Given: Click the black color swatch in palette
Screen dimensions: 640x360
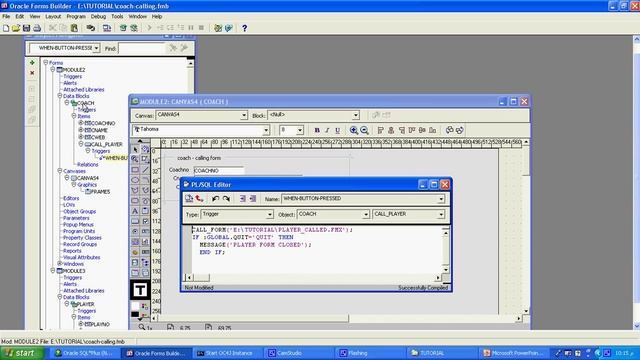Looking at the screenshot, I should pos(135,314).
